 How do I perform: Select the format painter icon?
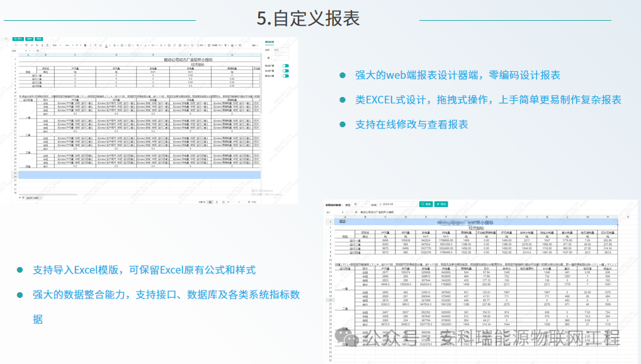26,45
